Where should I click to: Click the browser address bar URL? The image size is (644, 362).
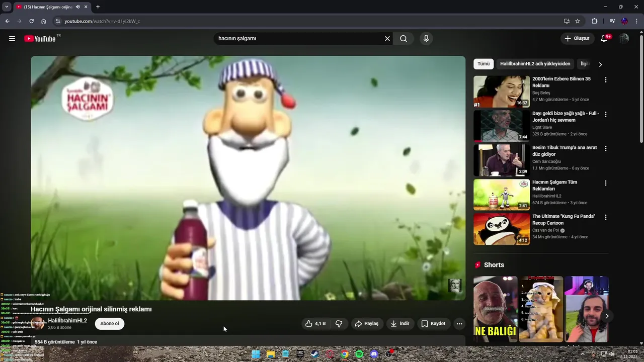coord(102,21)
